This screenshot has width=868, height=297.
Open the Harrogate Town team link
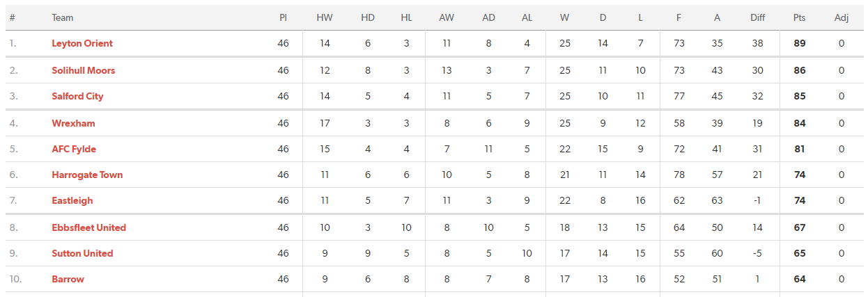tap(87, 175)
